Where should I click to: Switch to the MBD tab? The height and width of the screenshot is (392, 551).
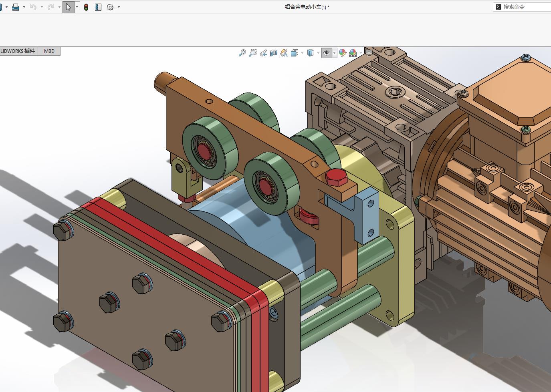[x=49, y=51]
